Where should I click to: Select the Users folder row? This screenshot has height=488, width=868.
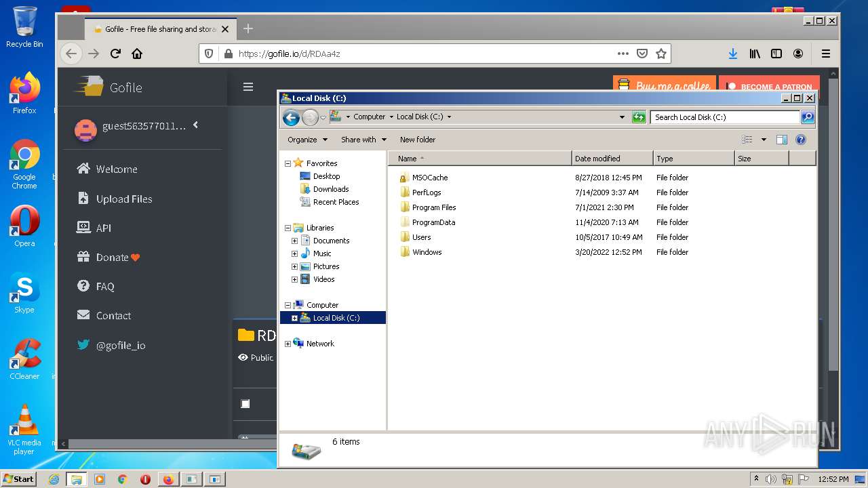pos(601,237)
